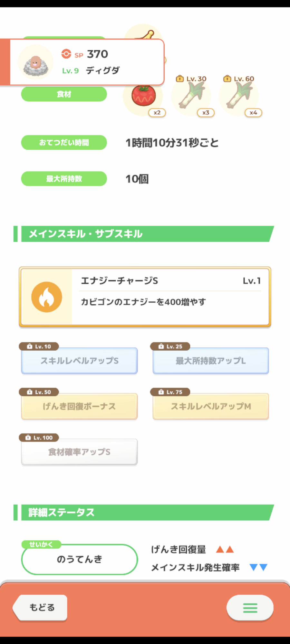Tap the Lv. 60 locked leek ingredient
Screen dimensions: 290x644
[x=239, y=96]
